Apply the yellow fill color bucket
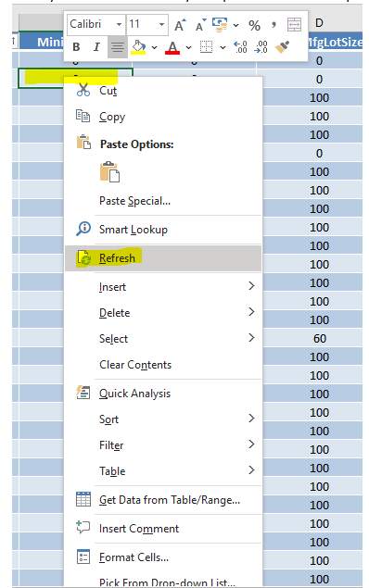Screen dimensions: 369x588 point(138,47)
